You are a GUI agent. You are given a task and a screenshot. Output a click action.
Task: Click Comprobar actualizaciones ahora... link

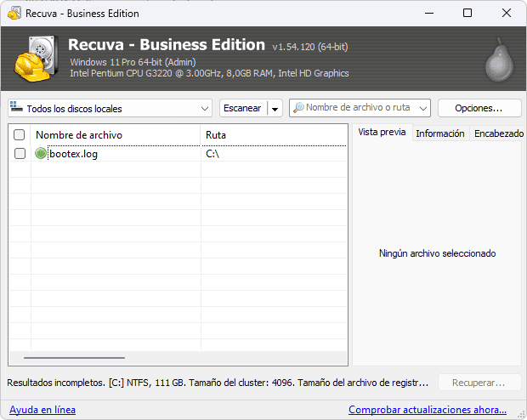coord(428,410)
